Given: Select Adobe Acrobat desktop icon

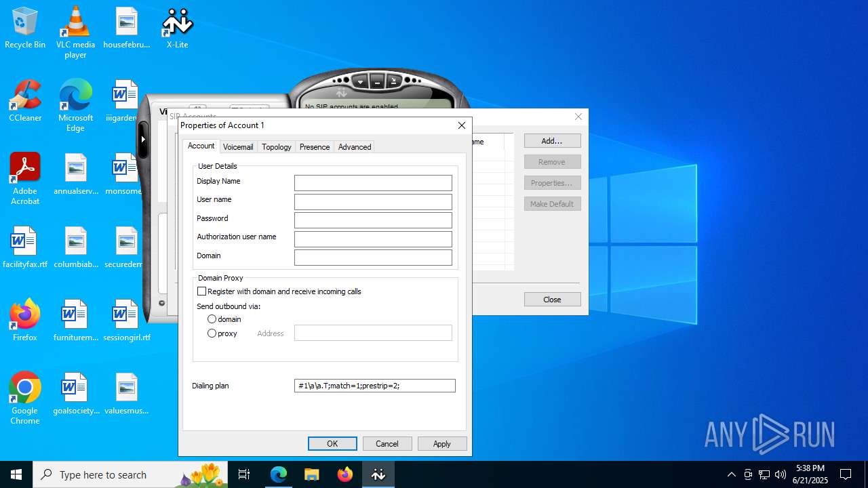Looking at the screenshot, I should coord(25,179).
